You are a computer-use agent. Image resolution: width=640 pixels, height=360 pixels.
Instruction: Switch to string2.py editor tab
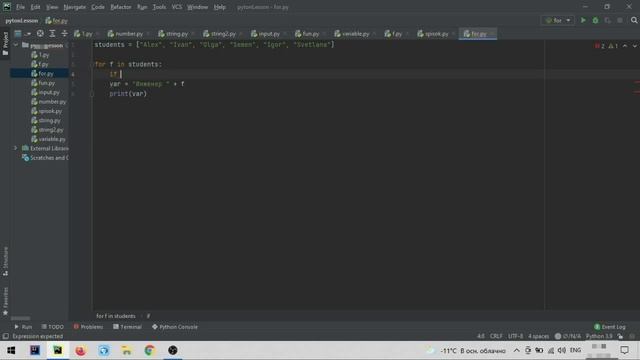click(x=222, y=34)
